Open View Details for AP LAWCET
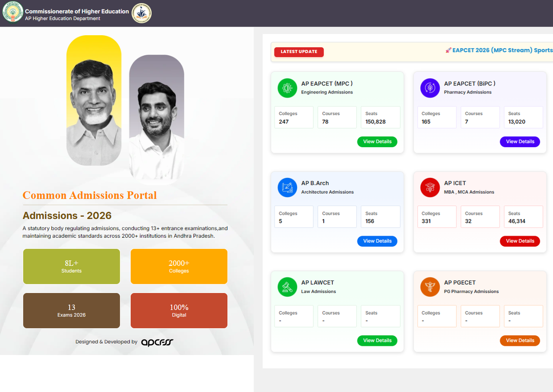Image resolution: width=553 pixels, height=392 pixels. coord(377,341)
